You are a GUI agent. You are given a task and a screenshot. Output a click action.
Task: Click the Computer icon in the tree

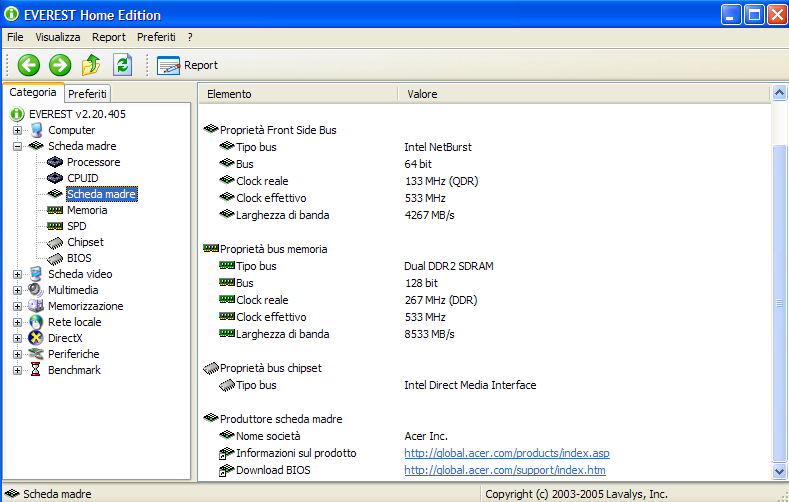tap(36, 130)
